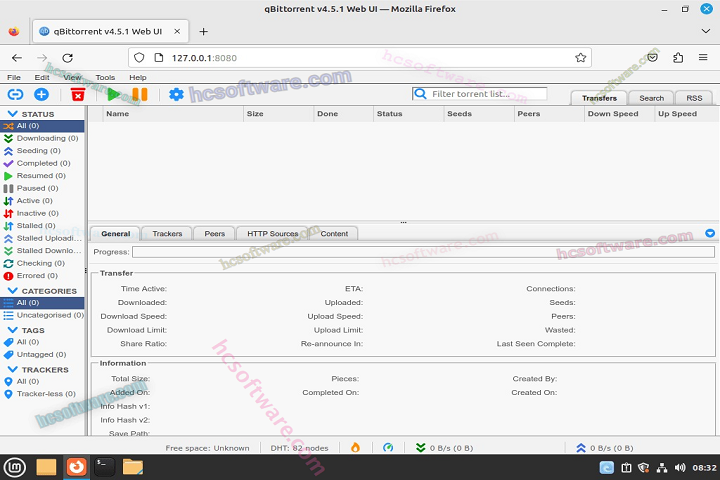720x480 pixels.
Task: Click the red Delete torrent icon
Action: (78, 95)
